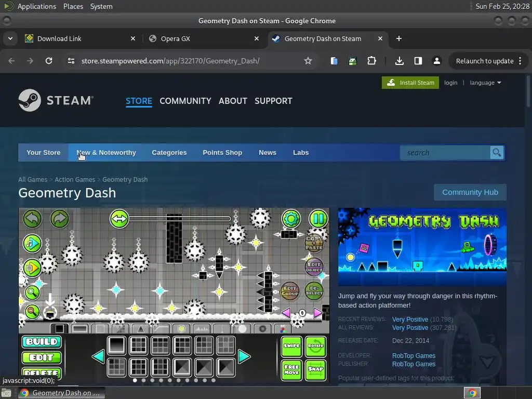Open all reviews Very Positive link
532x399 pixels.
pyautogui.click(x=410, y=328)
